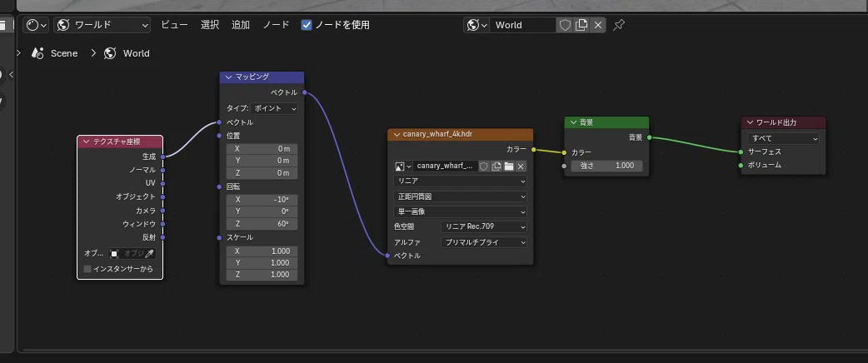Open the ビュー menu
868x363 pixels.
click(174, 25)
